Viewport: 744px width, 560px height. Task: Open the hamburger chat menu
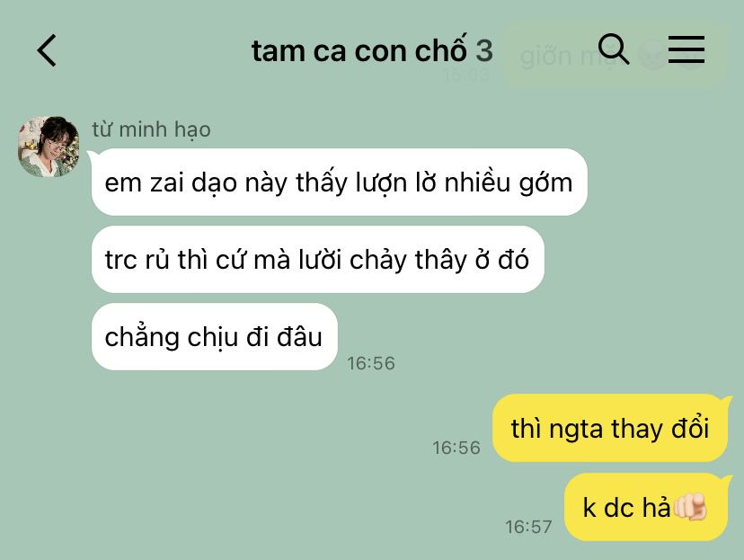pos(686,49)
